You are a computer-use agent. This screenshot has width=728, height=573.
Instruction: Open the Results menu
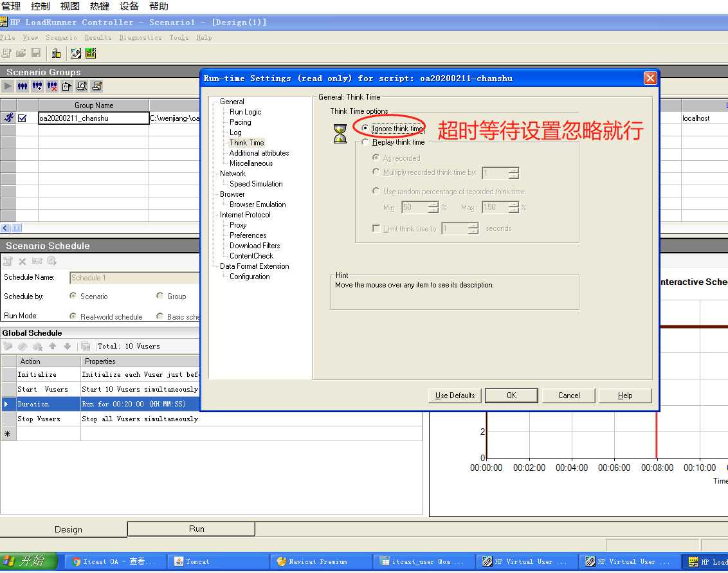pyautogui.click(x=98, y=37)
